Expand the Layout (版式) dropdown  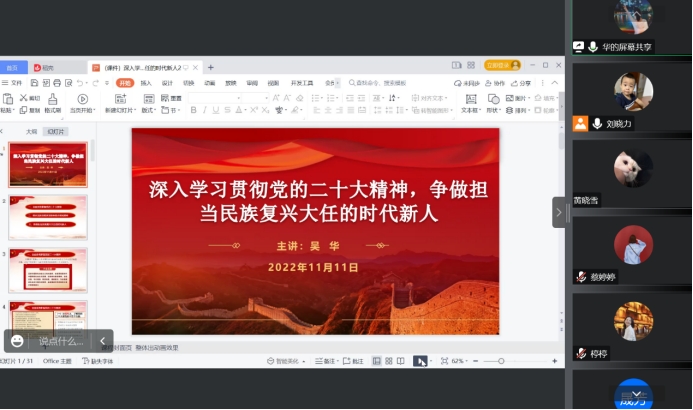coord(149,110)
